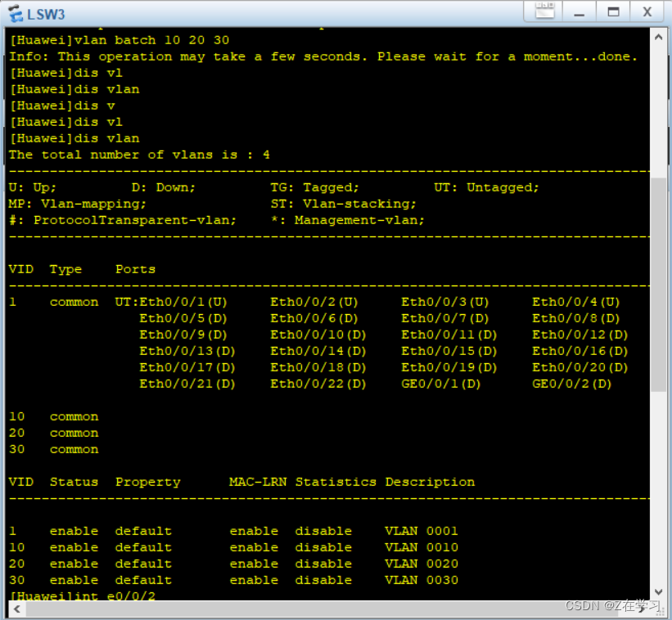Click port entry Eth0/0/20(D)

pyautogui.click(x=580, y=367)
